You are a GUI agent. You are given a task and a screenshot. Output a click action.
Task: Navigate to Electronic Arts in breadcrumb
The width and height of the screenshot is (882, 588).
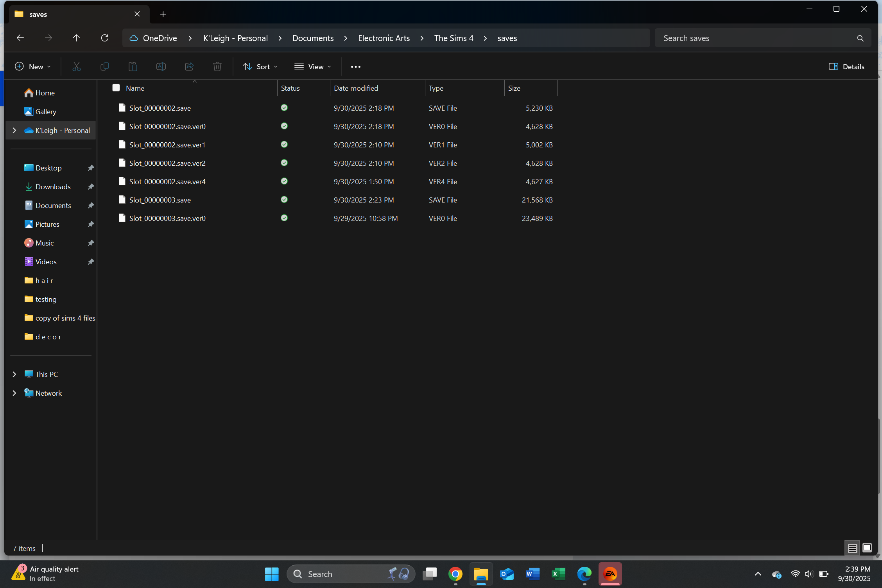click(384, 38)
